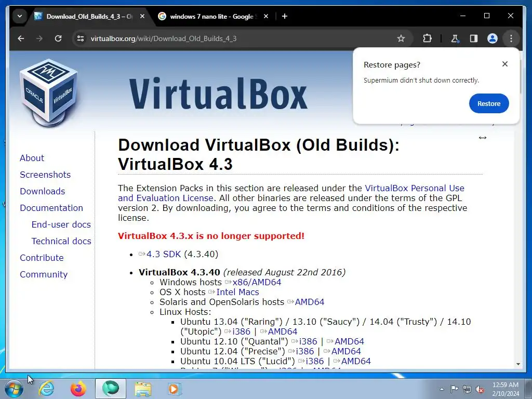Bookmark this page with the star icon
This screenshot has height=399, width=532.
[x=401, y=38]
